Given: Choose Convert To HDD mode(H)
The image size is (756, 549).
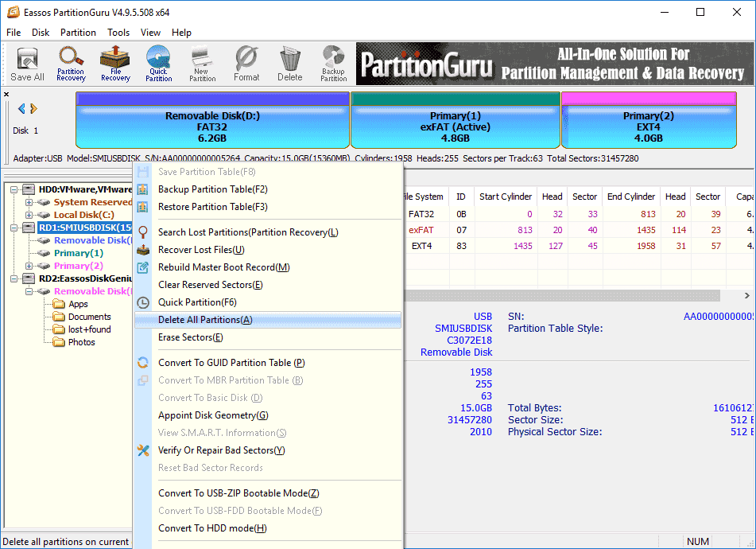Looking at the screenshot, I should (268, 528).
